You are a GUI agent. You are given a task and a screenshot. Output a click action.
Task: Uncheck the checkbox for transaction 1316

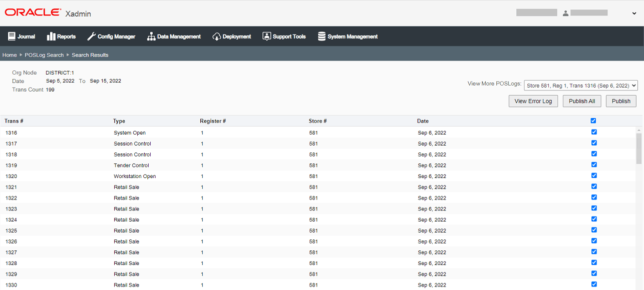pyautogui.click(x=594, y=132)
